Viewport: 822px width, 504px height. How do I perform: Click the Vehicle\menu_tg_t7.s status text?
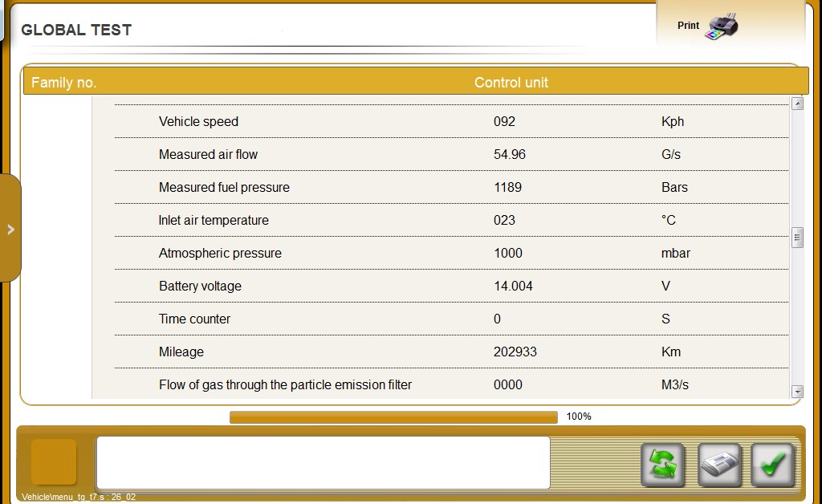(79, 498)
